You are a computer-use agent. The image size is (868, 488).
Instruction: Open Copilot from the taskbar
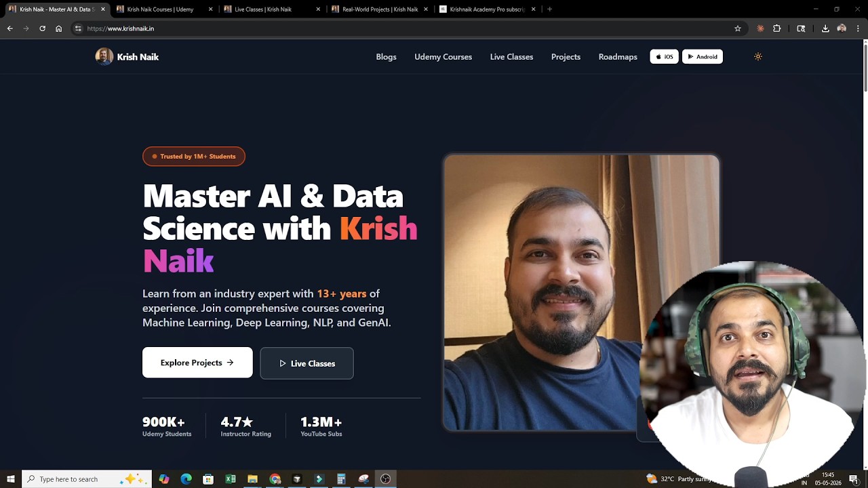click(164, 479)
